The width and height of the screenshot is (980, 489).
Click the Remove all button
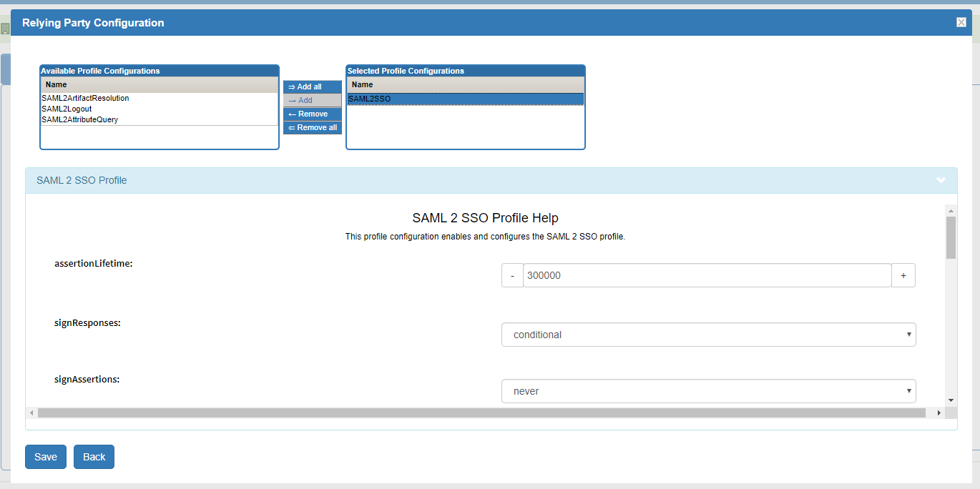coord(312,127)
